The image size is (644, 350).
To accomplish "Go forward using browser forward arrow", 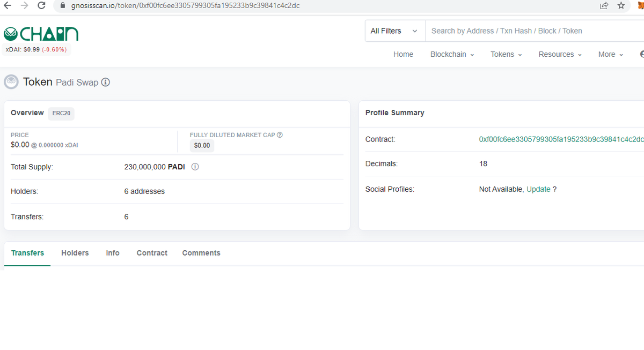I will [x=24, y=5].
